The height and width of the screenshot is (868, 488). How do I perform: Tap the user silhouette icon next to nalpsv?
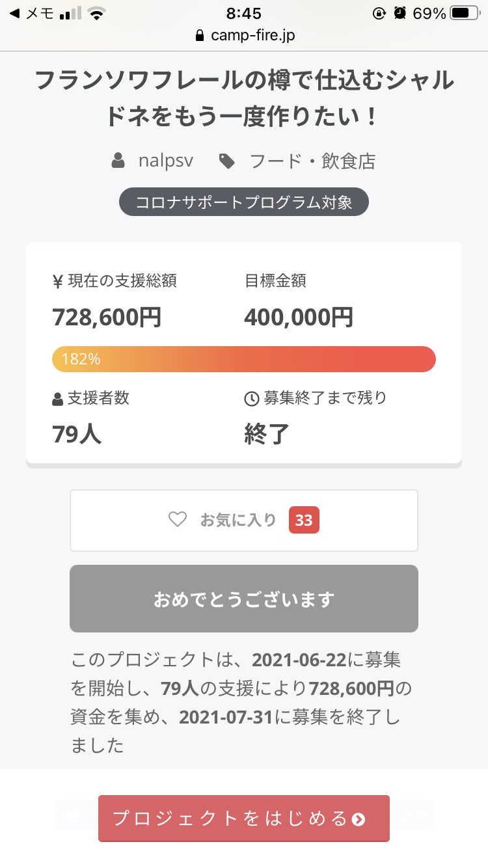(x=118, y=161)
